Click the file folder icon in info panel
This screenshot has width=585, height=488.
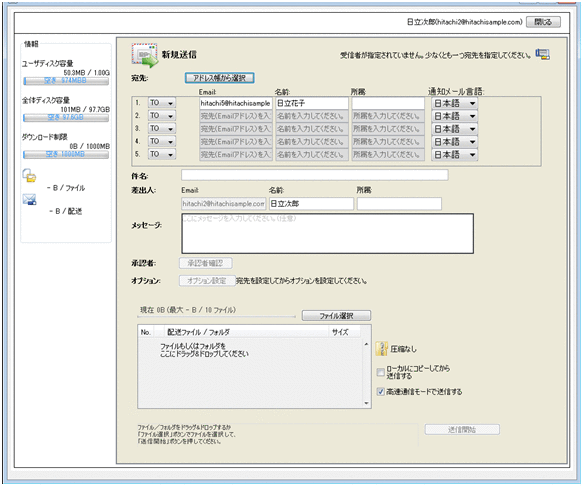pos(29,175)
